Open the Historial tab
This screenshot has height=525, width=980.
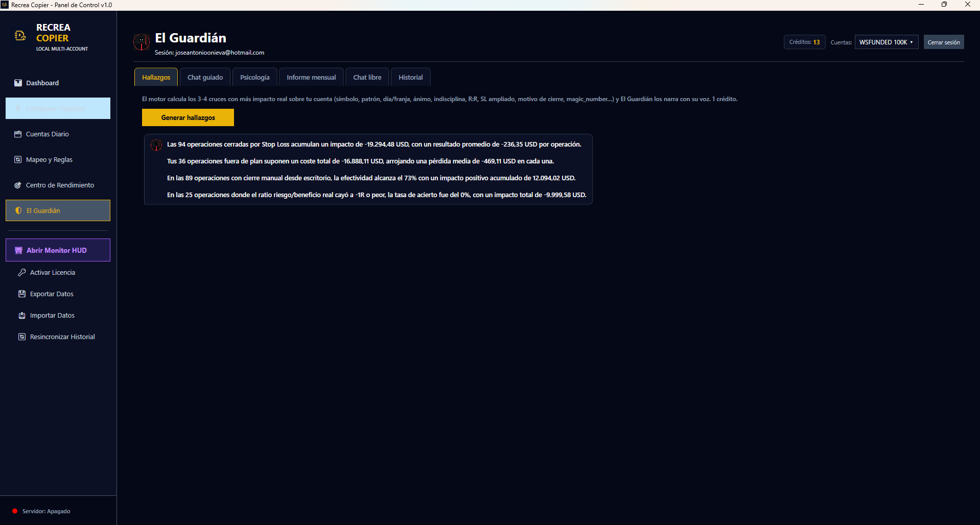(411, 77)
